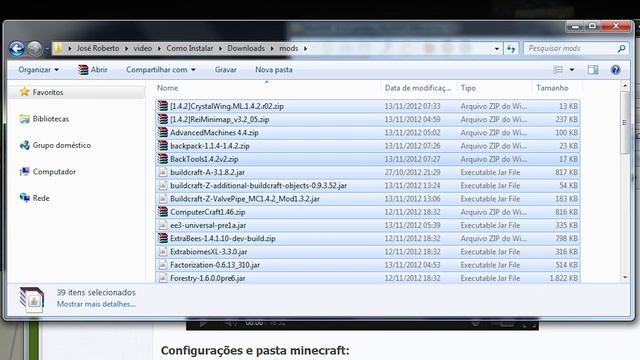Viewport: 640px width, 360px height.
Task: Click the jar icon of Forestry-1.6.0.0pre6.jar
Action: [163, 278]
